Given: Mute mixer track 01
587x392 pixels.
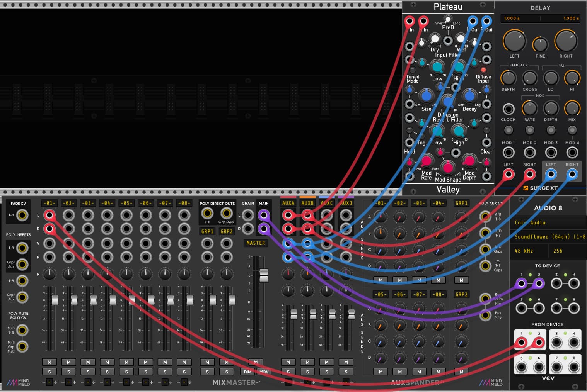Looking at the screenshot, I should point(49,362).
